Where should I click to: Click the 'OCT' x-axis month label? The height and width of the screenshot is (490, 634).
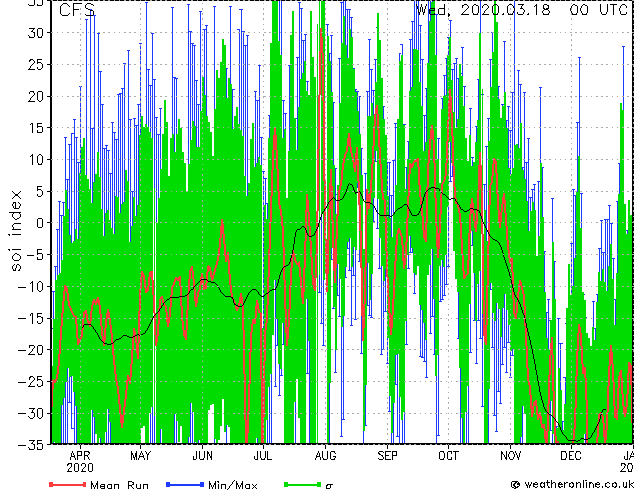pos(448,456)
